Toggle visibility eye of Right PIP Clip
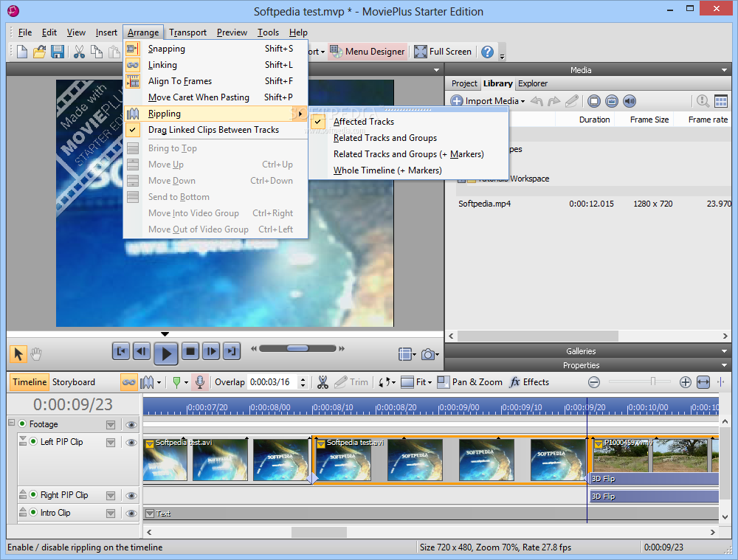738x560 pixels. coord(131,496)
